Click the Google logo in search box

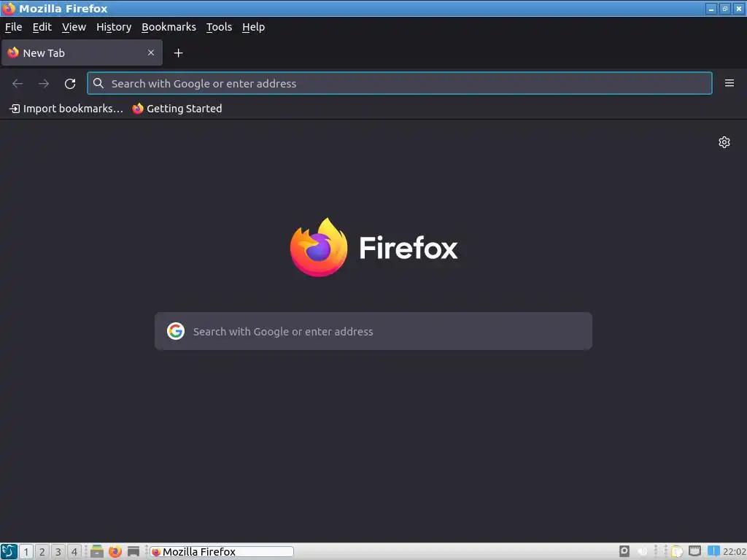176,331
